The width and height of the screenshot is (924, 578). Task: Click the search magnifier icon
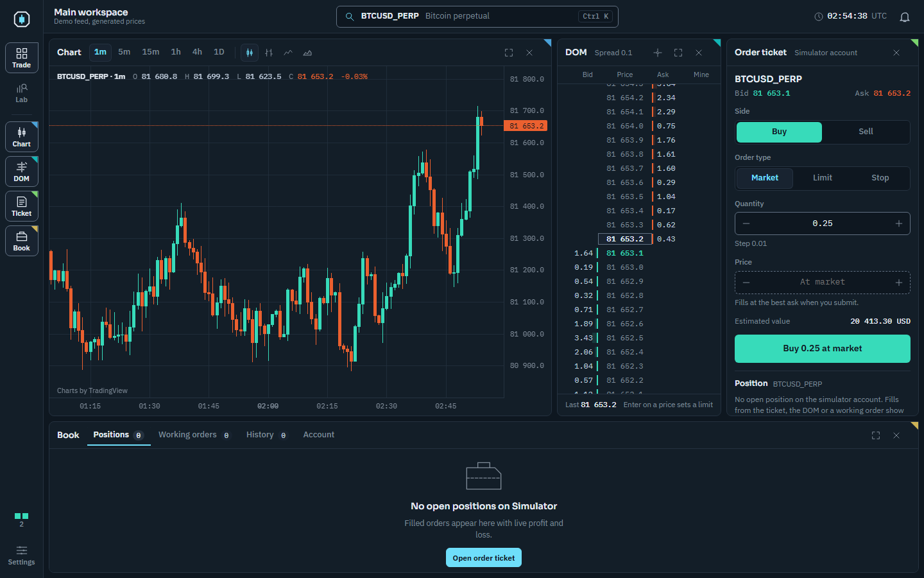[350, 17]
